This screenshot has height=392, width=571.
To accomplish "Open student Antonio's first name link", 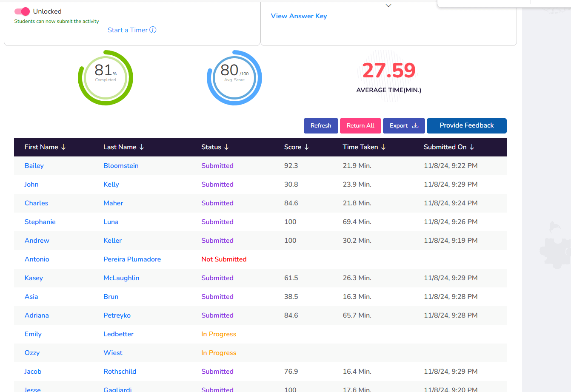I will coord(37,259).
